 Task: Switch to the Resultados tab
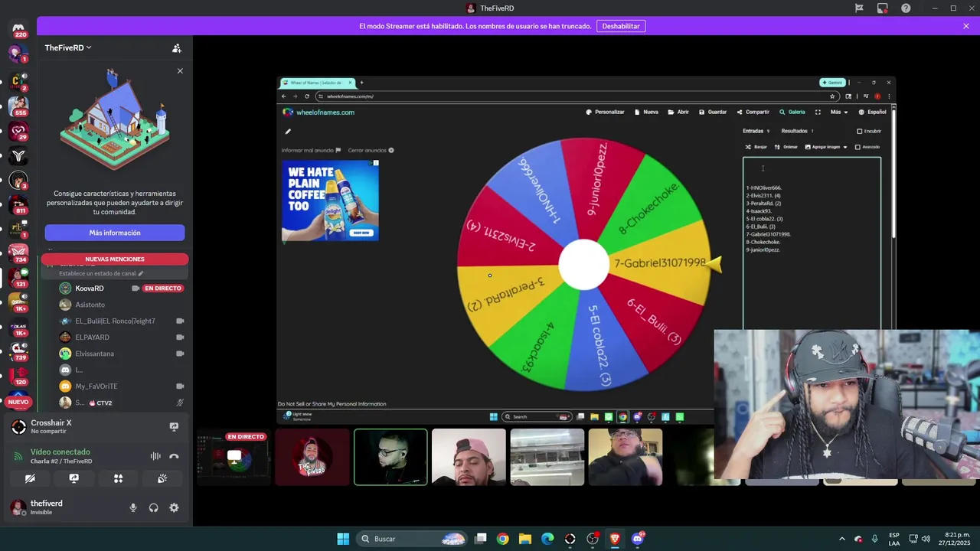pyautogui.click(x=797, y=131)
